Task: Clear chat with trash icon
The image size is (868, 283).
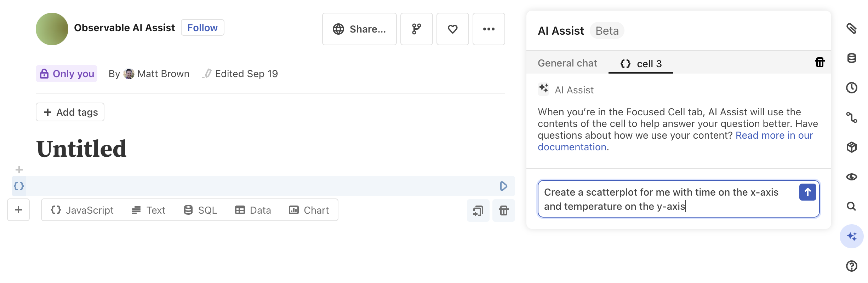Action: click(x=820, y=62)
